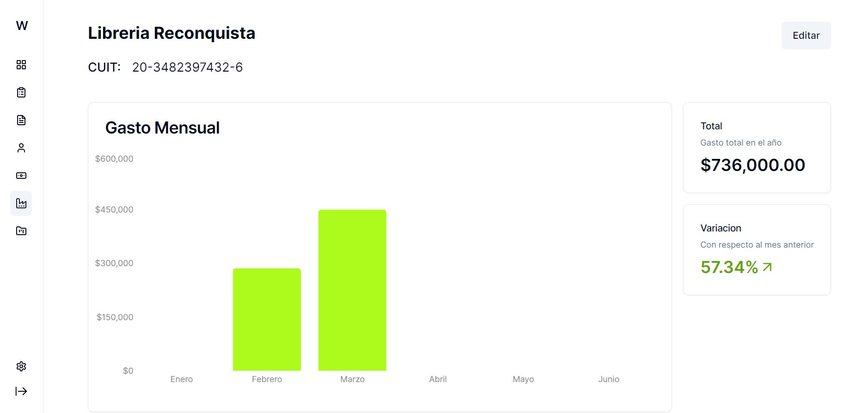Open the dashboard grid icon in sidebar
The image size is (868, 413).
point(21,65)
